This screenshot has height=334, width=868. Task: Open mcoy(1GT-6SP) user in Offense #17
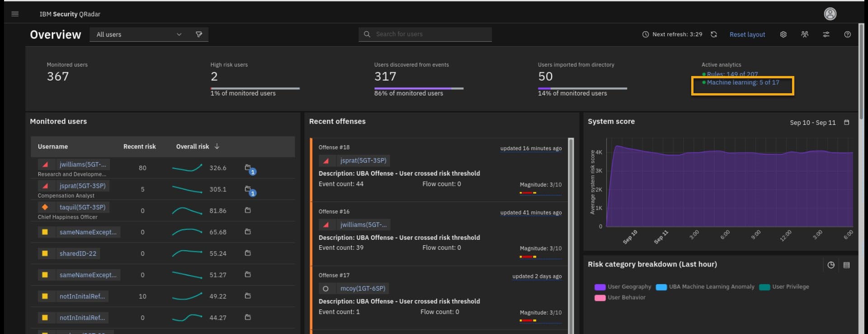(x=363, y=289)
